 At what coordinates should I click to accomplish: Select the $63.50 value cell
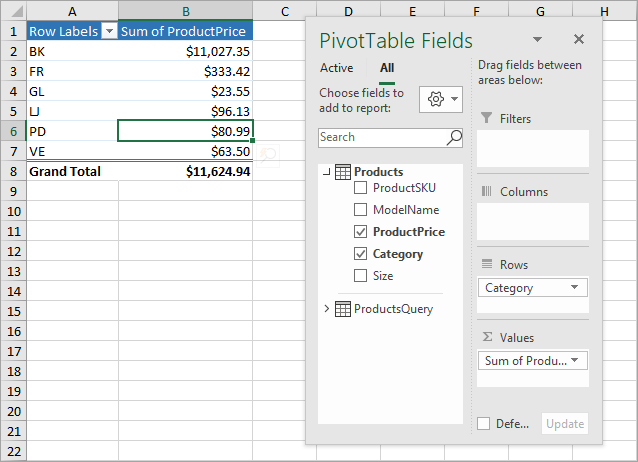pyautogui.click(x=186, y=151)
